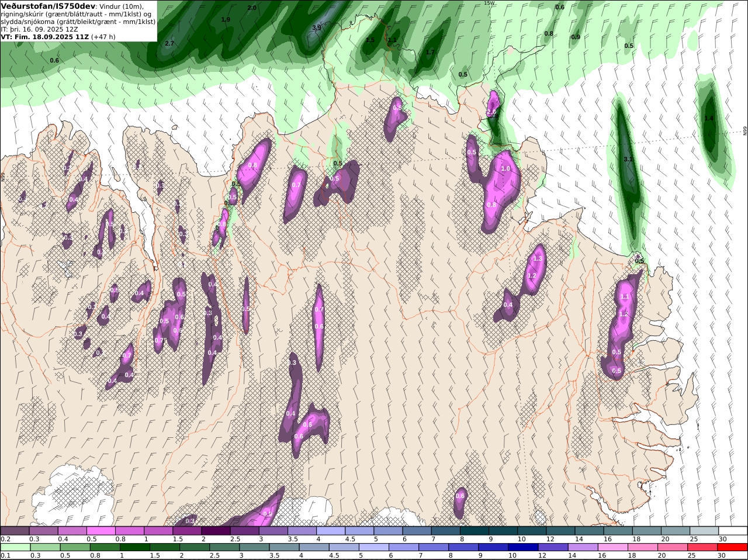The height and width of the screenshot is (560, 748).
Task: Pick the dark green 1 swatch in lower scale
Action: pos(134,547)
